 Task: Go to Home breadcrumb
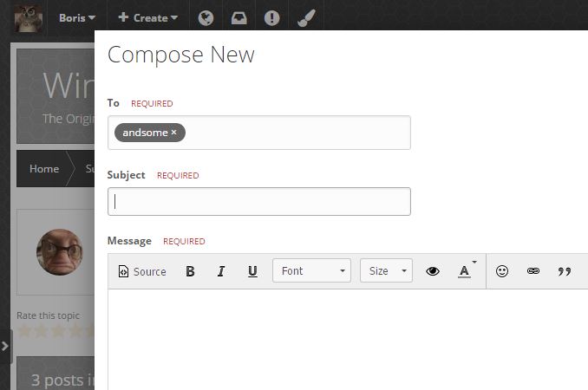[x=44, y=169]
